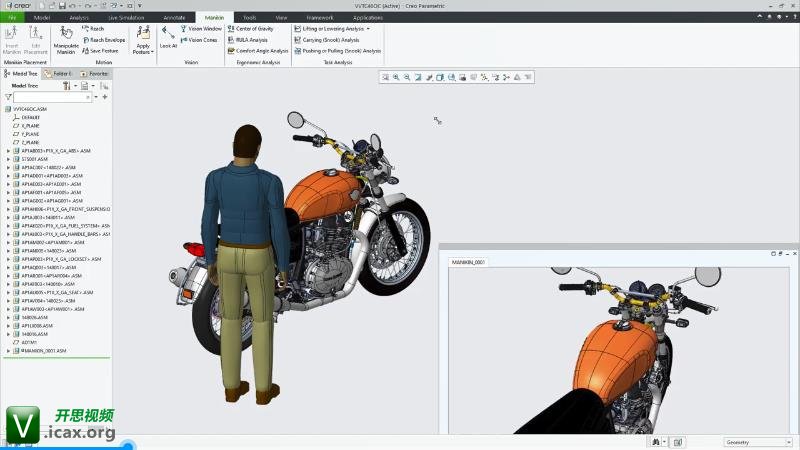Click Comfort Angle Analysis button
This screenshot has height=450, width=800.
[260, 51]
